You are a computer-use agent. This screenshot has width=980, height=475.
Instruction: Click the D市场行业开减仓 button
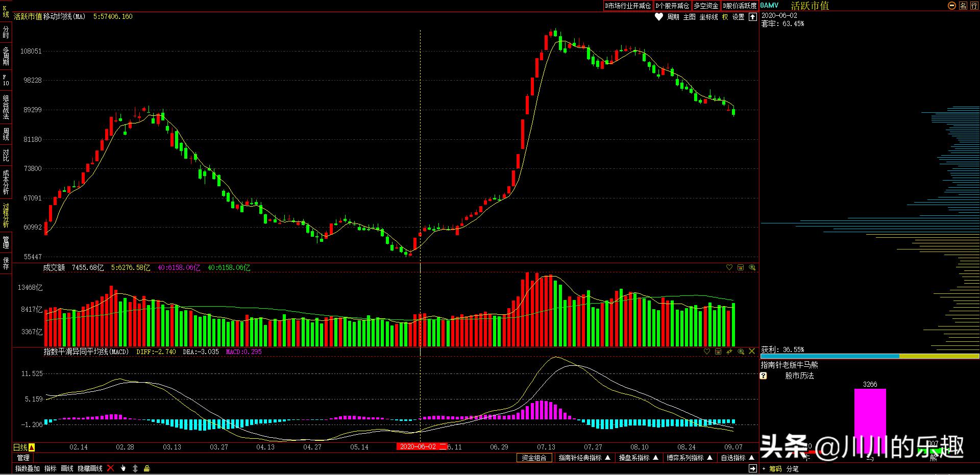point(628,6)
